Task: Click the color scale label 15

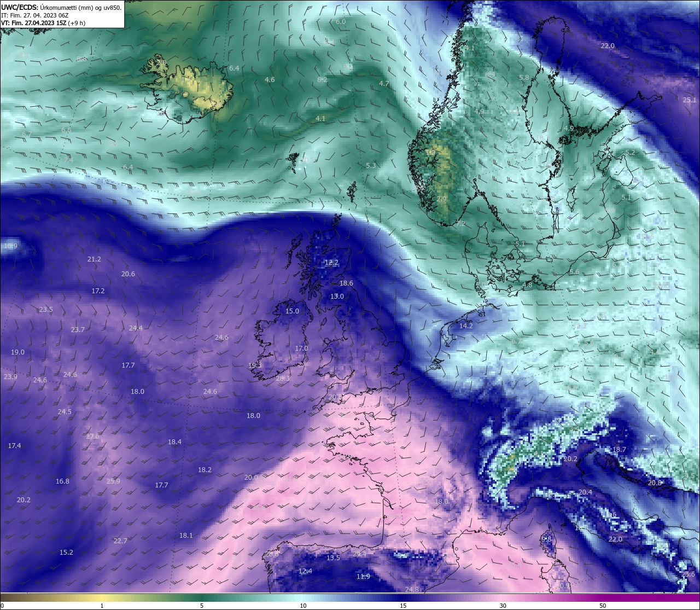Action: (403, 606)
